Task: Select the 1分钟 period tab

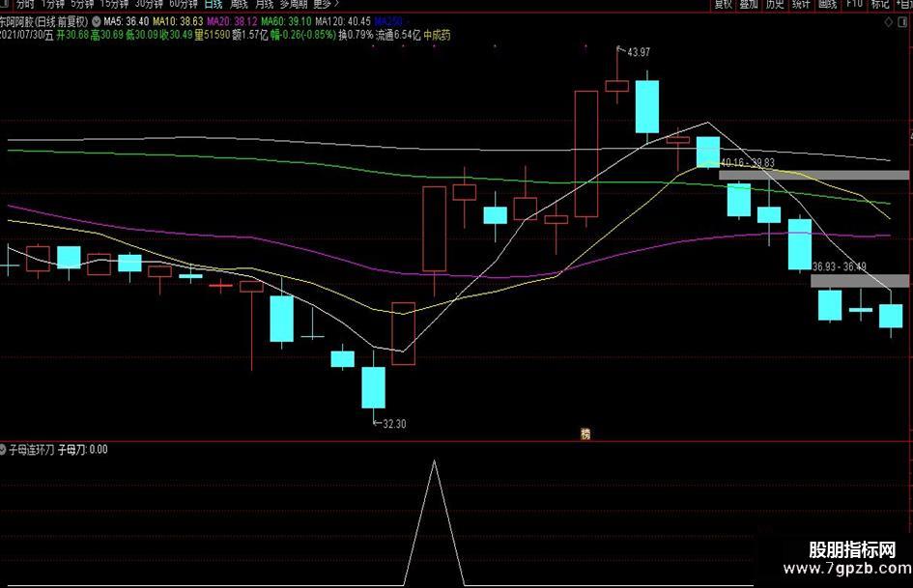Action: (x=53, y=4)
